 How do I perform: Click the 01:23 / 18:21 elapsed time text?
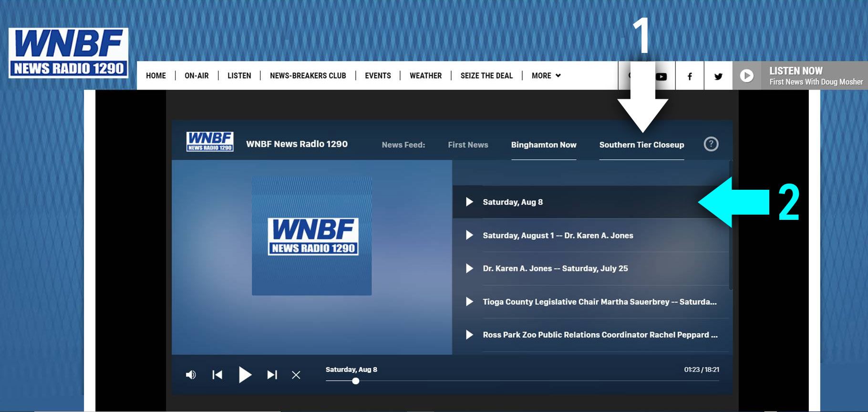(x=702, y=370)
